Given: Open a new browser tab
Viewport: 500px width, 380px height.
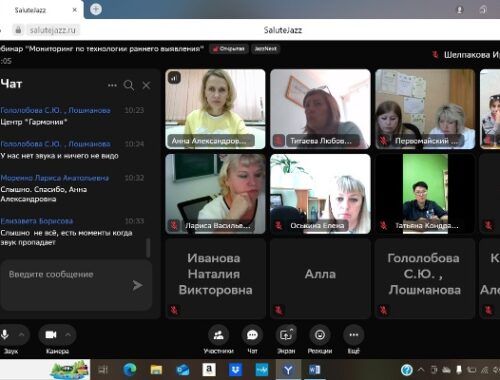Looking at the screenshot, I should 96,9.
